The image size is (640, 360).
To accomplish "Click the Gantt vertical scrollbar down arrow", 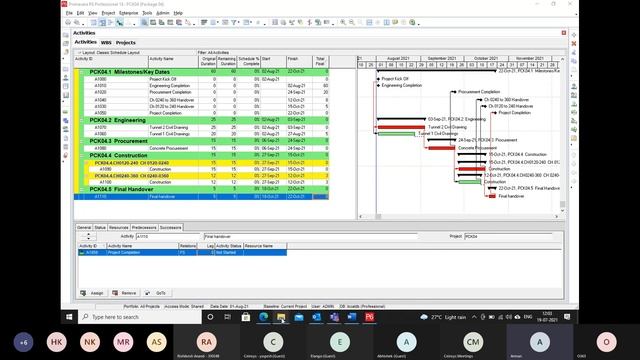I will click(x=562, y=211).
